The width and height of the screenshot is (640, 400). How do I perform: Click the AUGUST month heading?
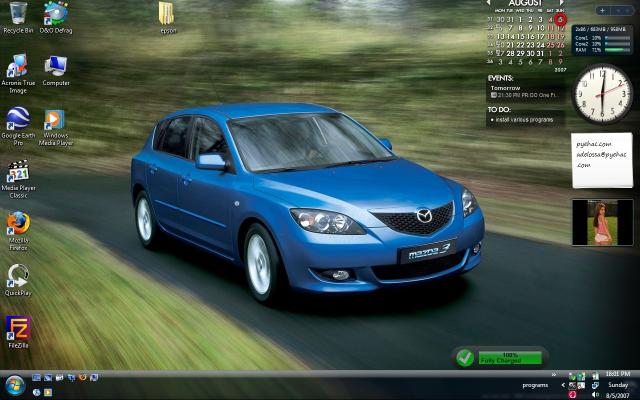click(525, 3)
